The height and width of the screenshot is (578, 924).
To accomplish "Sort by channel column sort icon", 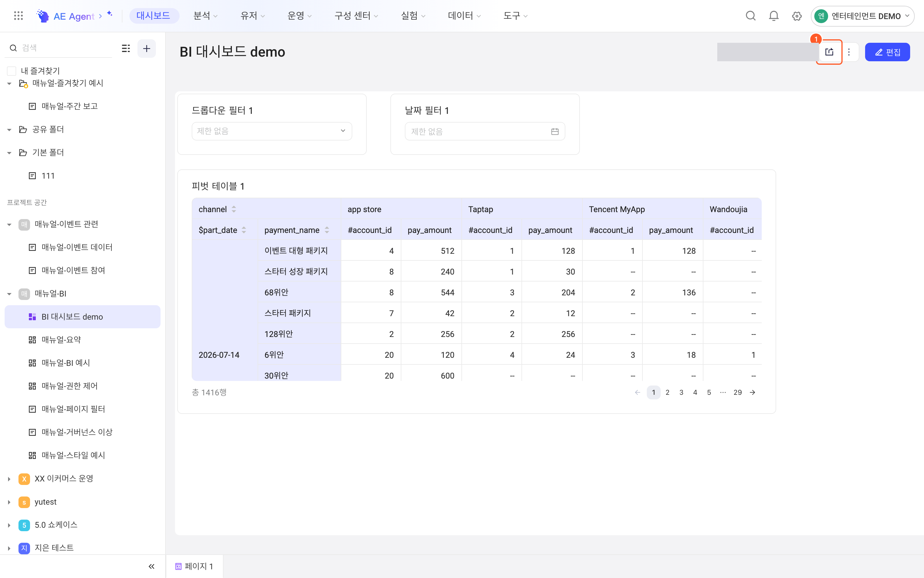I will pyautogui.click(x=234, y=209).
